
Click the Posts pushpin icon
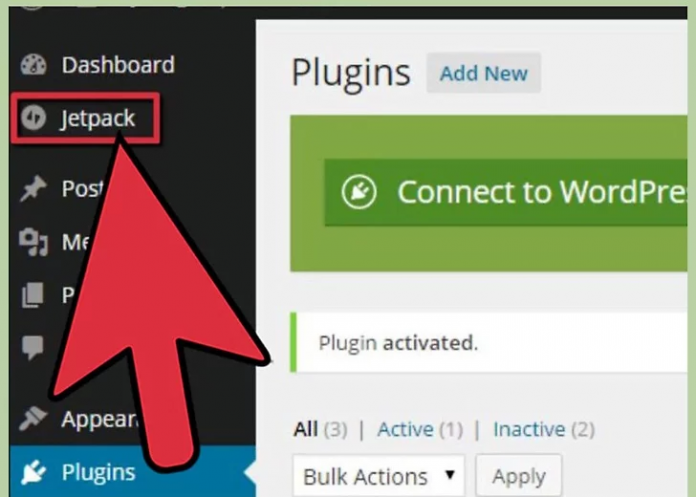tap(33, 188)
